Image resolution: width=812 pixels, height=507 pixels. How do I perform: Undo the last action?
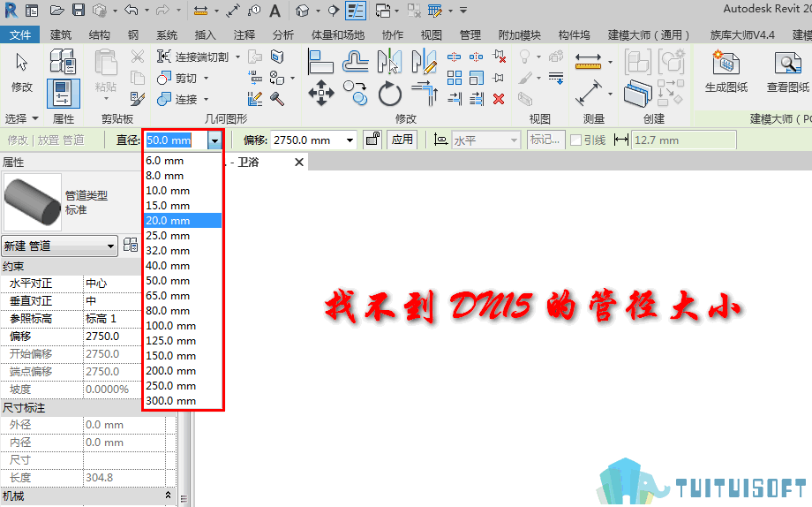pyautogui.click(x=132, y=11)
